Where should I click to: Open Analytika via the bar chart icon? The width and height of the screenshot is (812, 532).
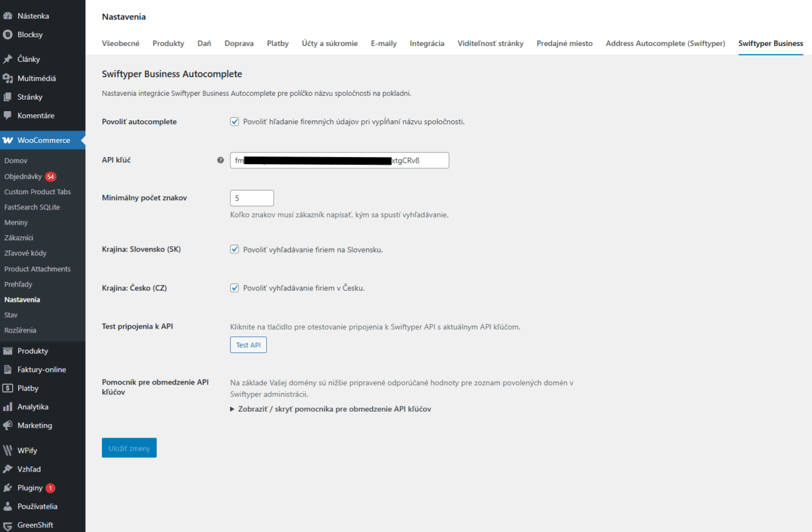(x=8, y=407)
